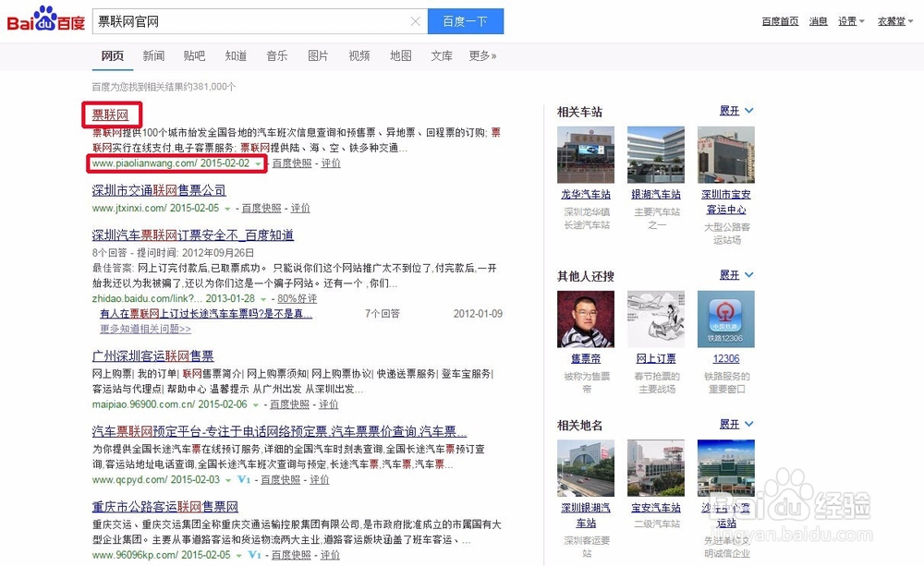
Task: Click the 宝安汽车站 thumbnail under 相关地名
Action: coord(656,467)
